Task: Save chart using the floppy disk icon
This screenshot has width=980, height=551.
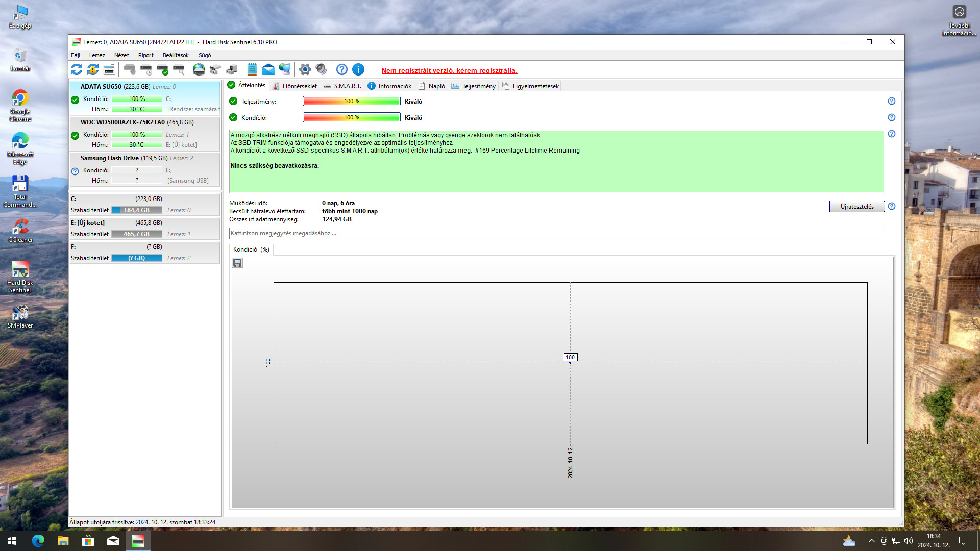Action: tap(237, 263)
